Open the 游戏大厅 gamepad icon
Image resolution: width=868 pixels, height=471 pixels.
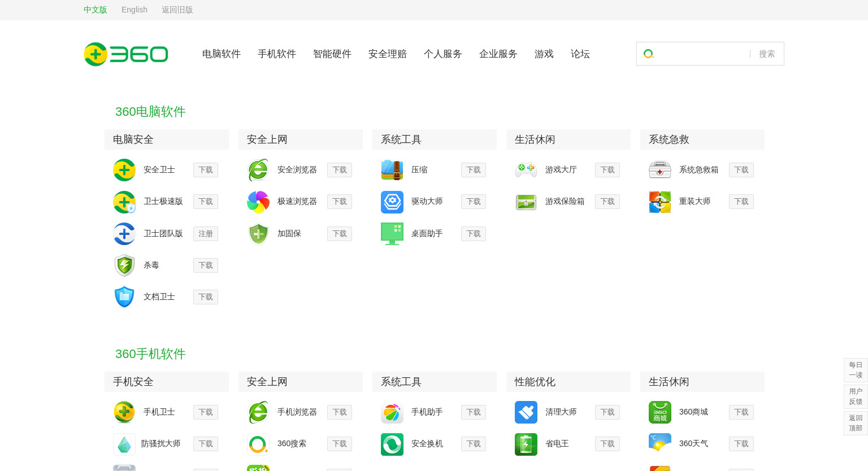(x=526, y=170)
